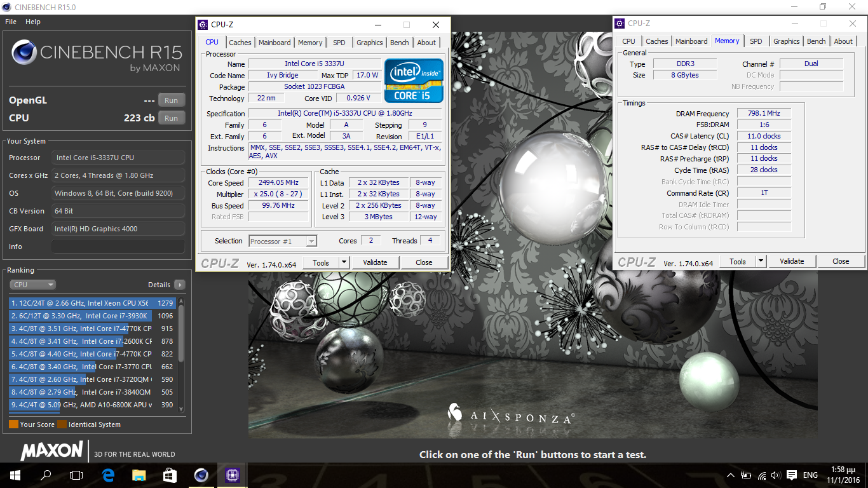868x488 pixels.
Task: Select ranking entry i7-3770 662
Action: [93, 367]
